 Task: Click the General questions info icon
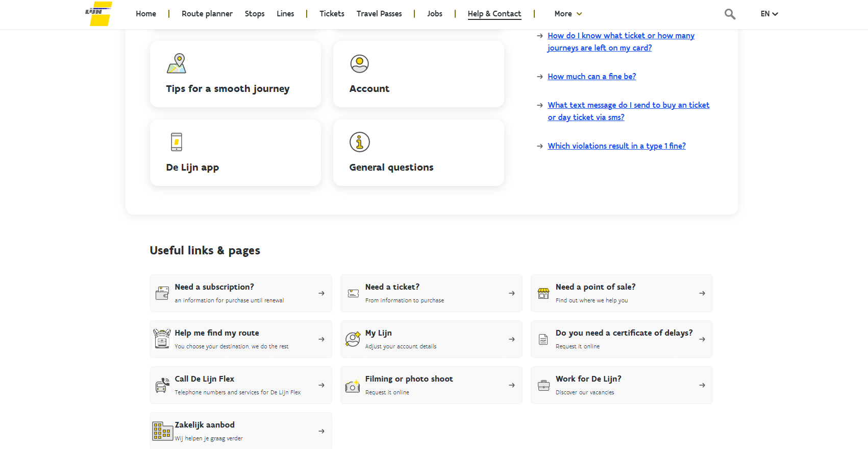click(359, 142)
